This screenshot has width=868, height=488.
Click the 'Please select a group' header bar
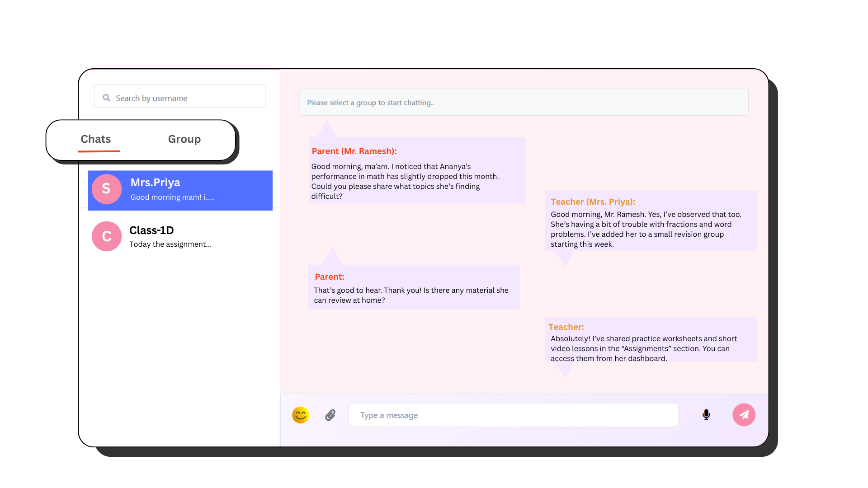(524, 103)
